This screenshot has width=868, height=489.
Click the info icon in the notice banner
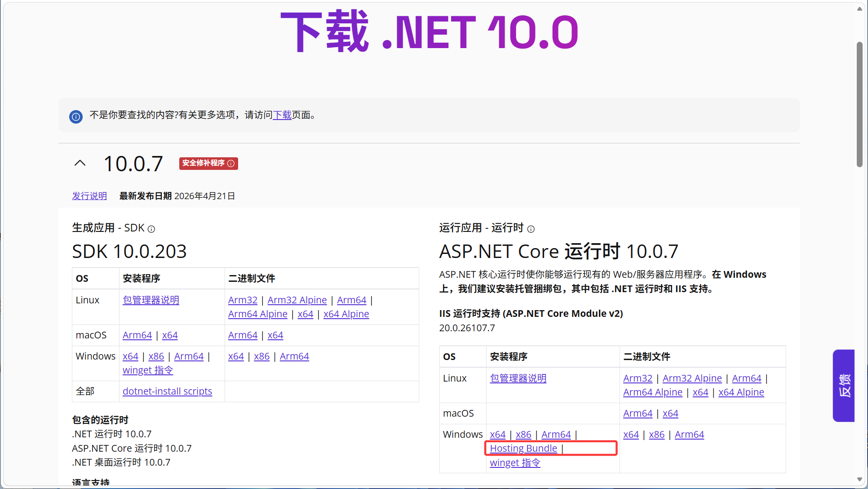coord(76,117)
